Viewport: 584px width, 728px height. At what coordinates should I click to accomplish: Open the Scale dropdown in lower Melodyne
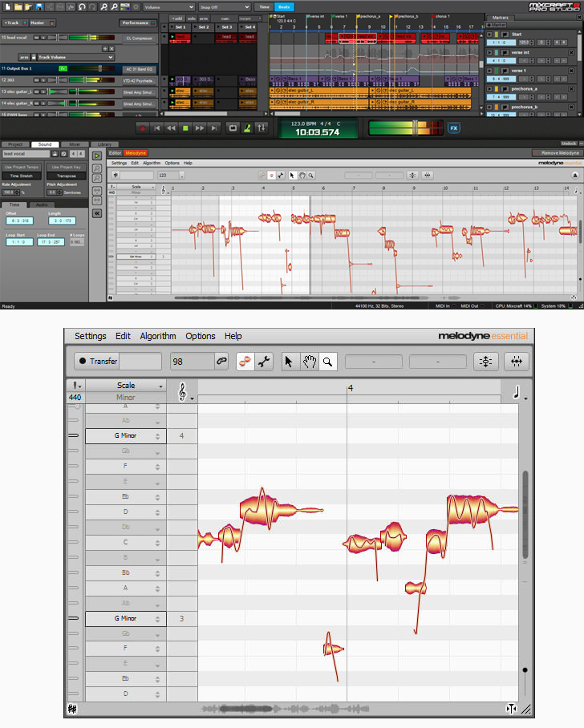[126, 386]
